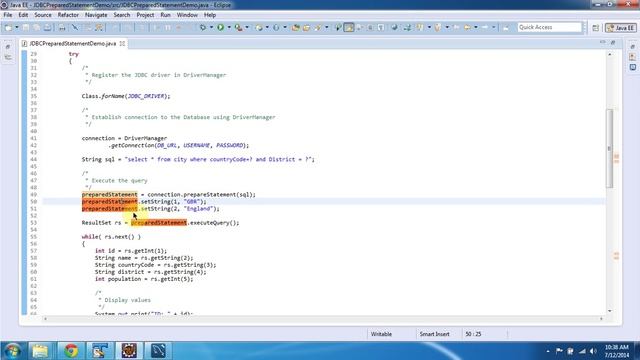This screenshot has width=640, height=360.
Task: Open the Source menu
Action: point(43,15)
